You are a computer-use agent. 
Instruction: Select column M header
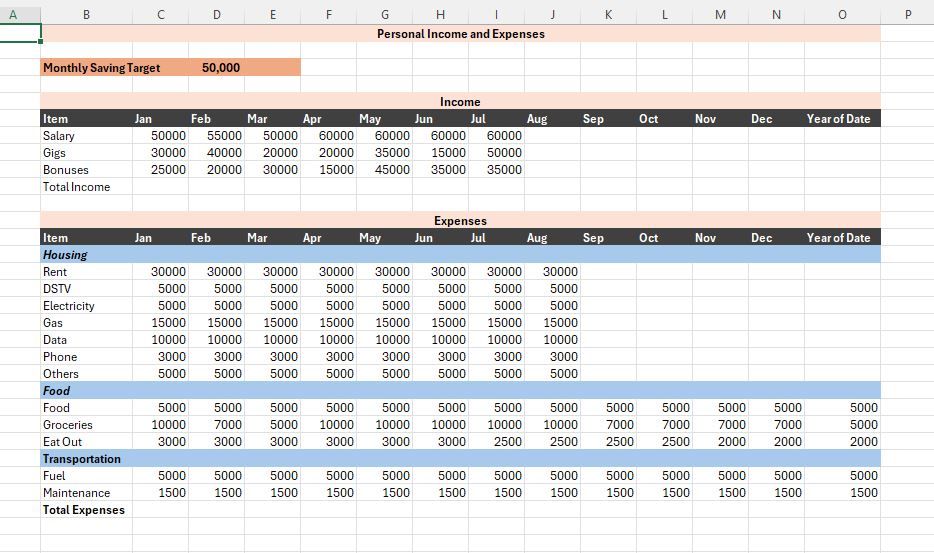(720, 14)
